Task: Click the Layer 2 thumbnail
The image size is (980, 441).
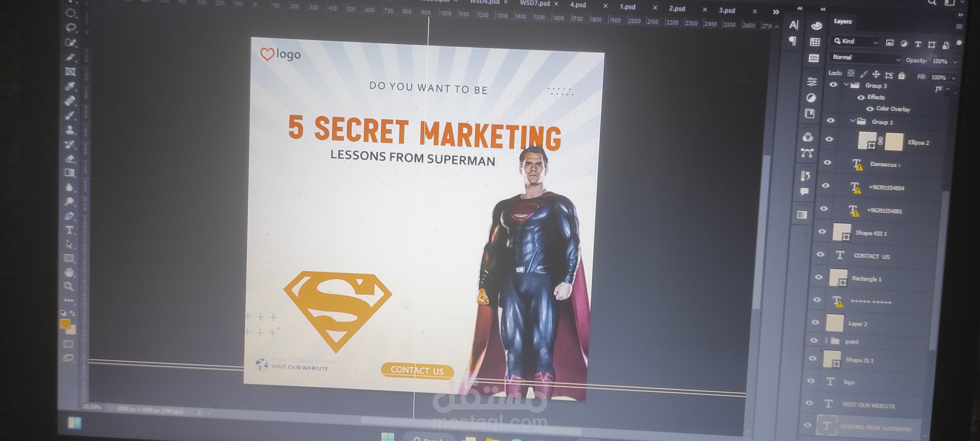Action: click(x=835, y=323)
